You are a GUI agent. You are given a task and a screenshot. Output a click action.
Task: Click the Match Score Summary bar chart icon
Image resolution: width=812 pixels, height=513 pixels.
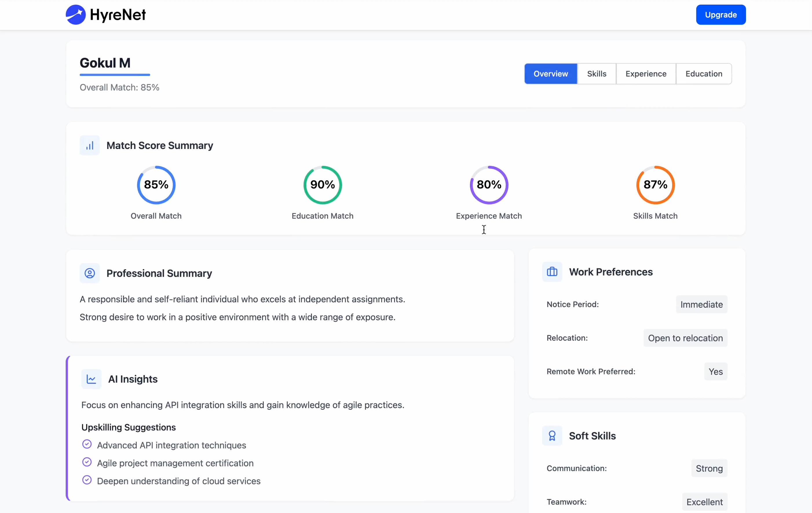(90, 145)
